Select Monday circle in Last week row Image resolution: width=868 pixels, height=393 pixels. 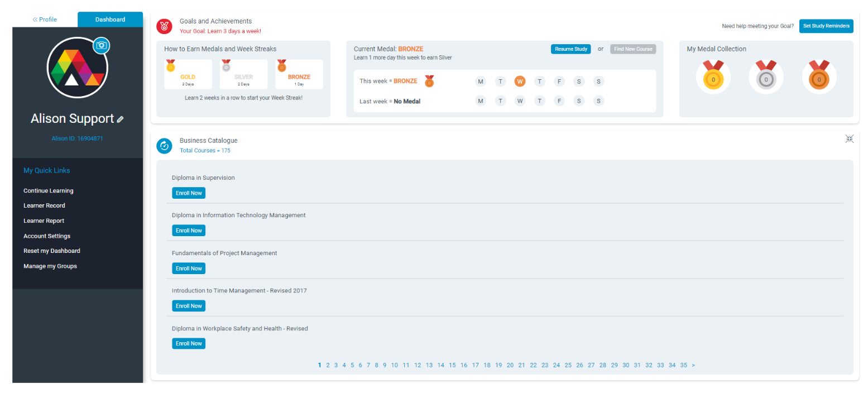tap(481, 101)
